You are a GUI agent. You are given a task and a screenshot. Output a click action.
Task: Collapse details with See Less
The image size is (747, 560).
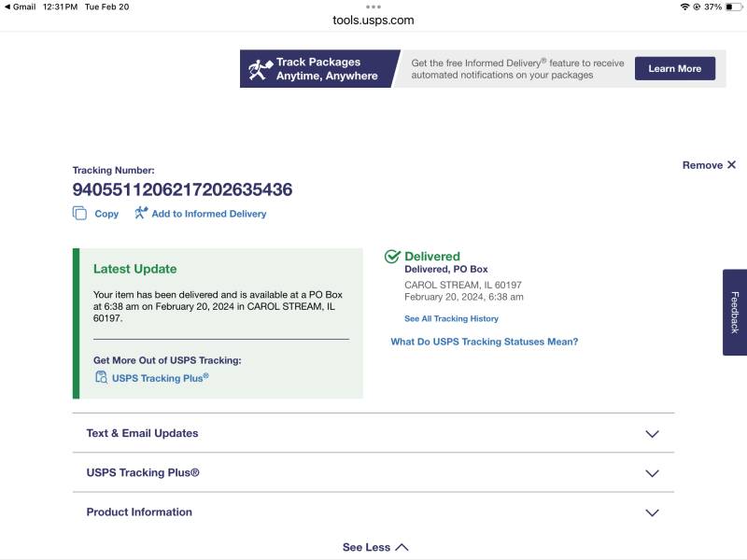pyautogui.click(x=375, y=547)
